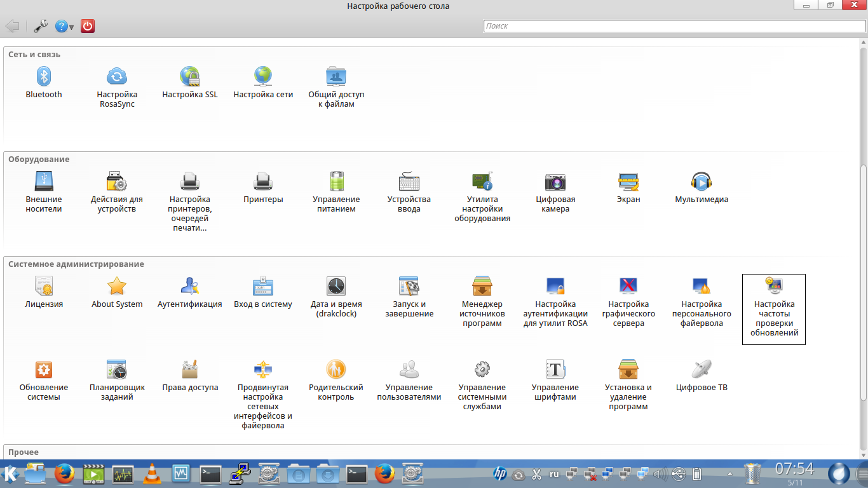This screenshot has height=488, width=868.
Task: Click the wrench Configure toolbar button
Action: tap(41, 27)
